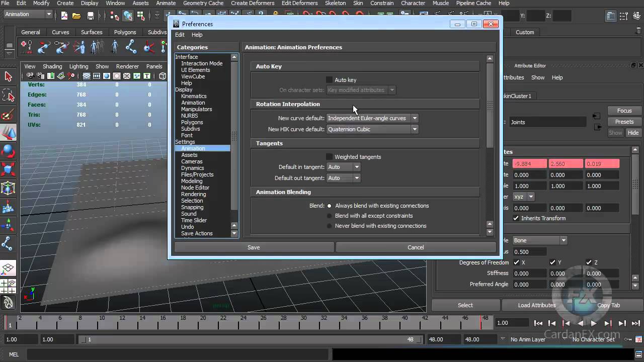Select the Select tool arrow in the toolbox
644x362 pixels.
8,76
